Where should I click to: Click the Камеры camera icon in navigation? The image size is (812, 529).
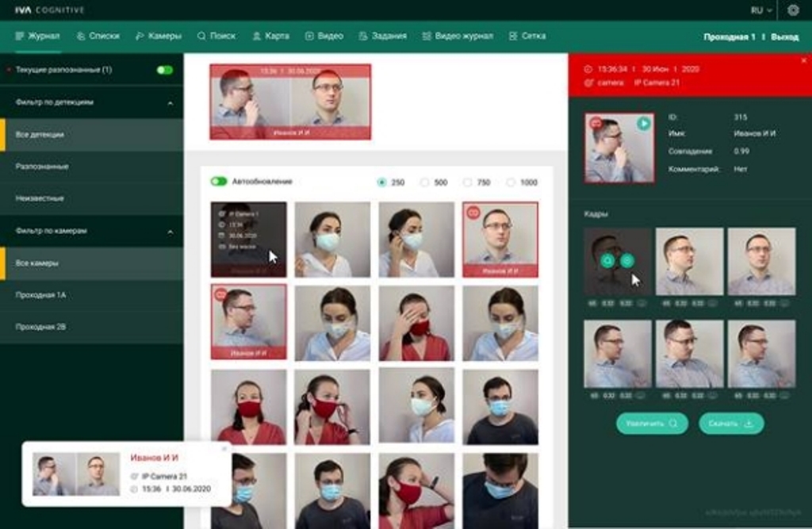(x=140, y=36)
